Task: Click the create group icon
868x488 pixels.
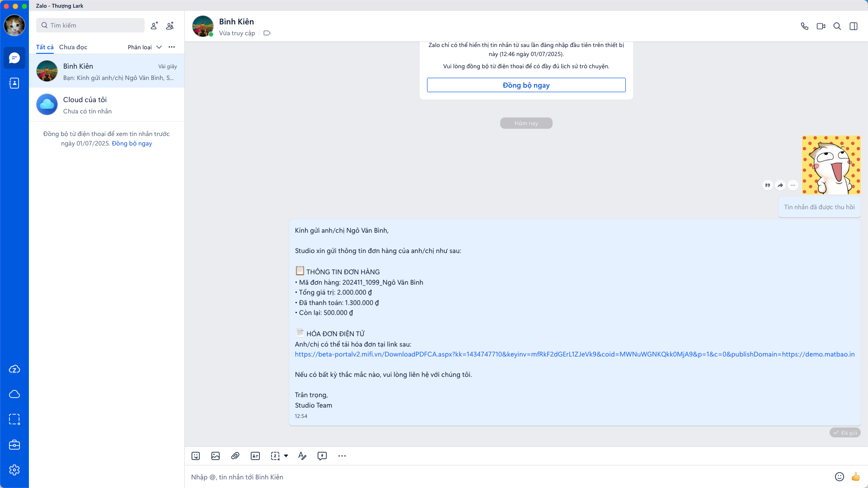Action: 170,26
